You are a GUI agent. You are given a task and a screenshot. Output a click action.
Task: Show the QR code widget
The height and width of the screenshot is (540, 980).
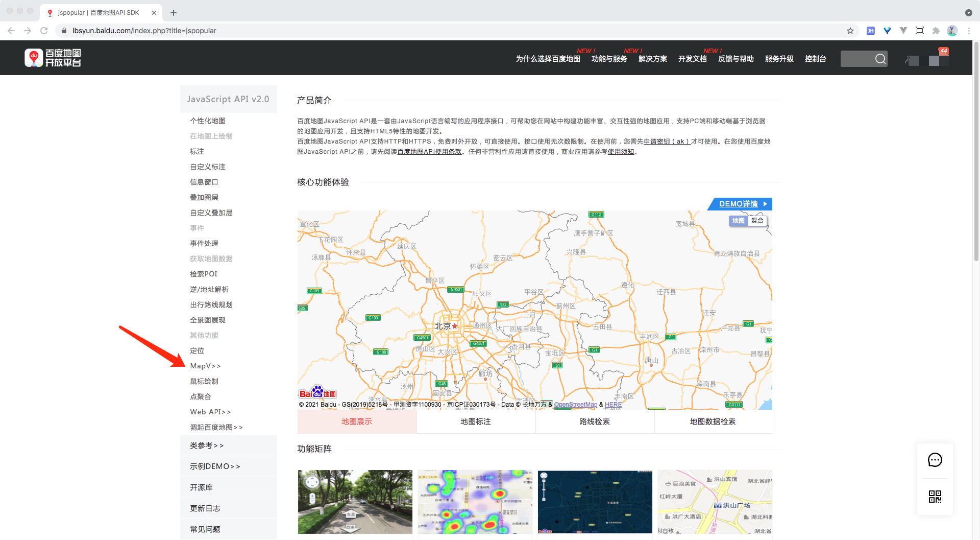[x=935, y=497]
